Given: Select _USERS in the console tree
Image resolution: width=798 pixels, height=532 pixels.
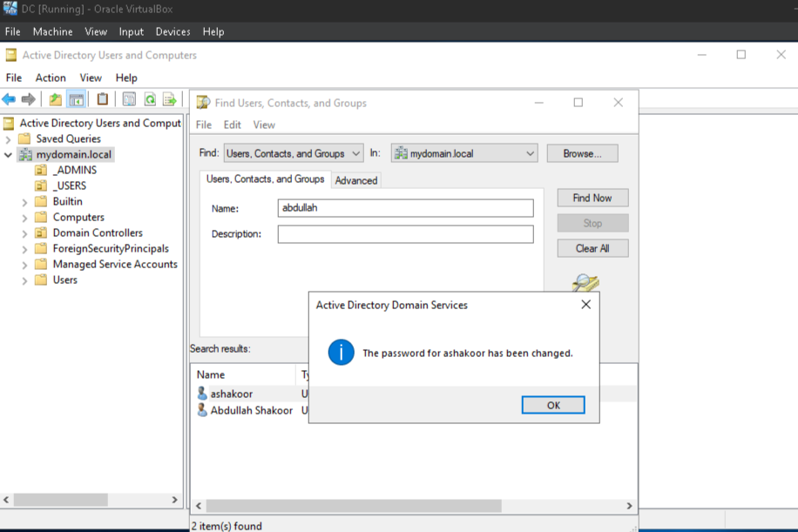Looking at the screenshot, I should (69, 185).
